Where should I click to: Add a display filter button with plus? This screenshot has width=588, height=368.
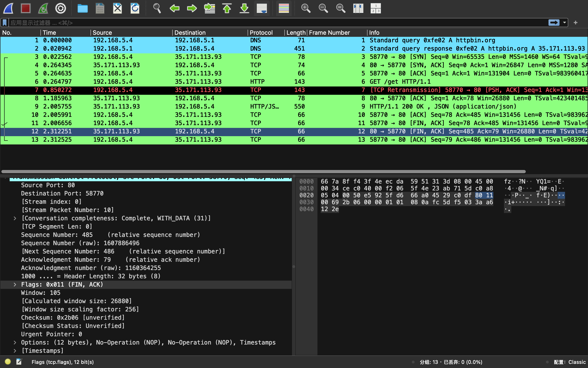[575, 23]
